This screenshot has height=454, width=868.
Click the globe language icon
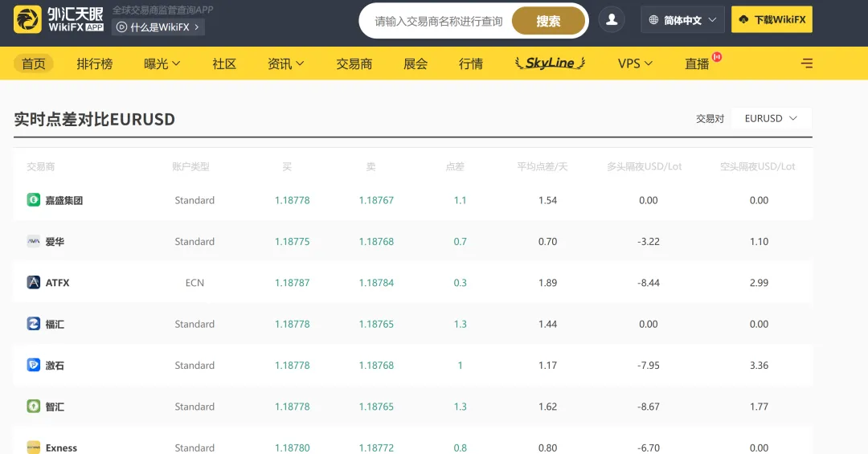tap(653, 20)
